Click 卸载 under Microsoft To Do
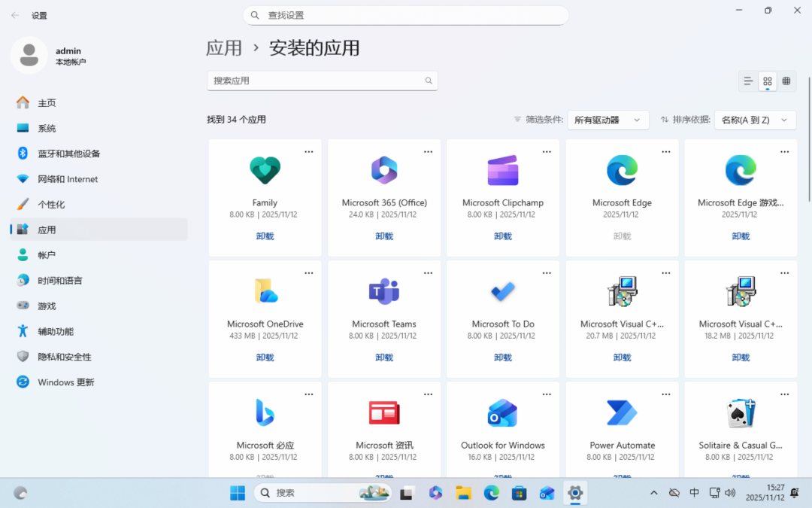Image resolution: width=812 pixels, height=508 pixels. coord(503,357)
